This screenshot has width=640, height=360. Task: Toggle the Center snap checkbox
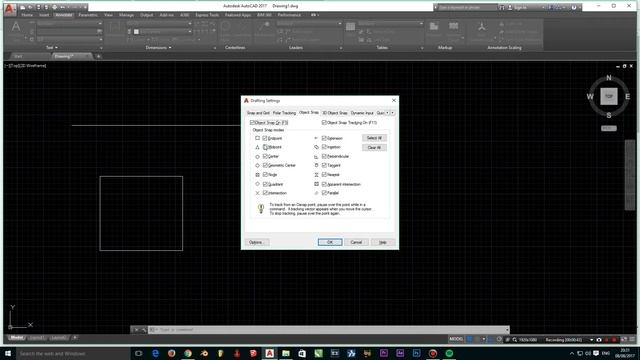(x=265, y=156)
